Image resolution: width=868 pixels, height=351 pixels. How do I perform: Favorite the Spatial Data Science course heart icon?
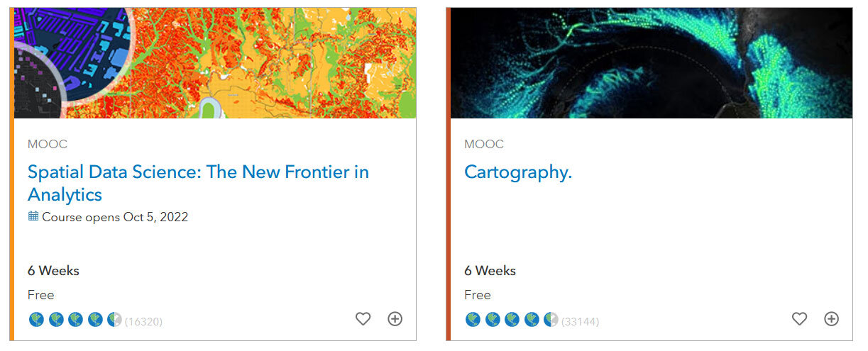point(363,319)
